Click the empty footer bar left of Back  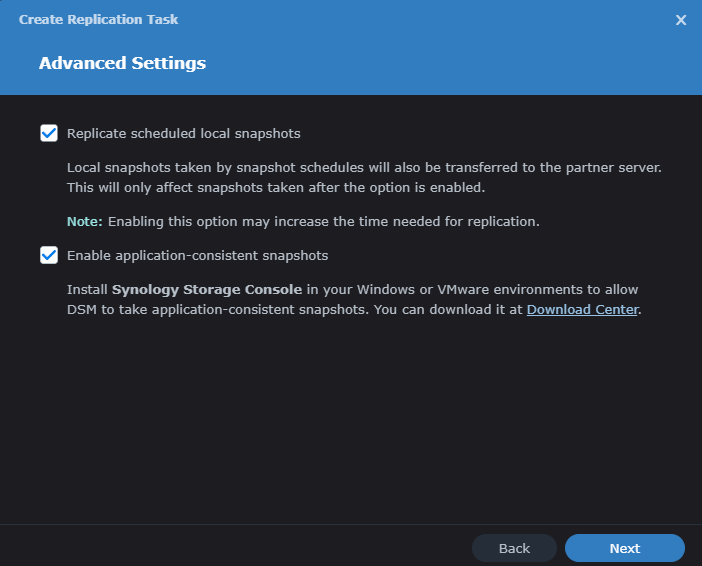(230, 548)
